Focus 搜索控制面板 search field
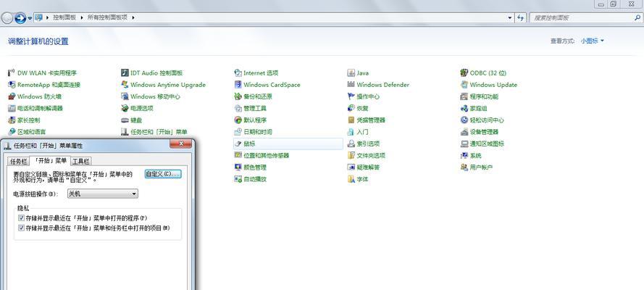 tap(585, 17)
